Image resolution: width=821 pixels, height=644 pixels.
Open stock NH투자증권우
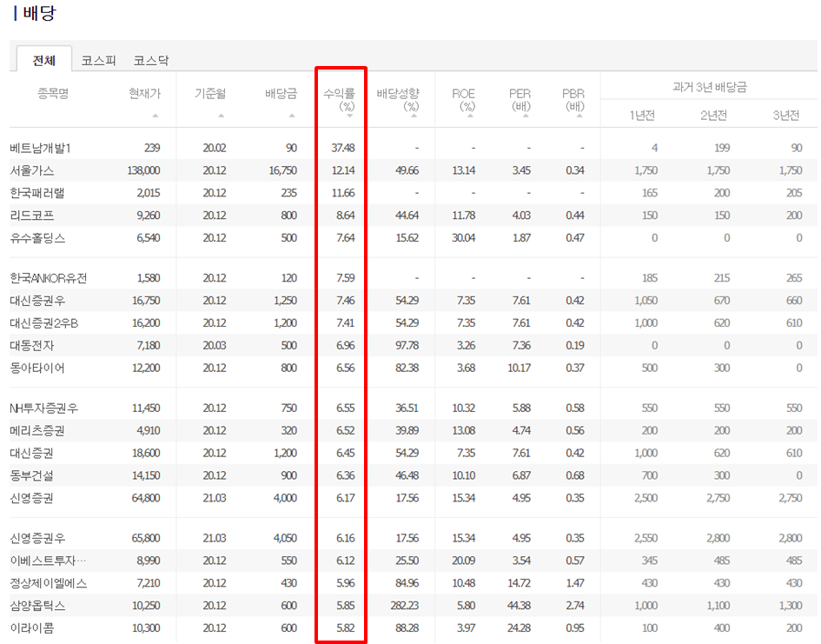[x=44, y=408]
